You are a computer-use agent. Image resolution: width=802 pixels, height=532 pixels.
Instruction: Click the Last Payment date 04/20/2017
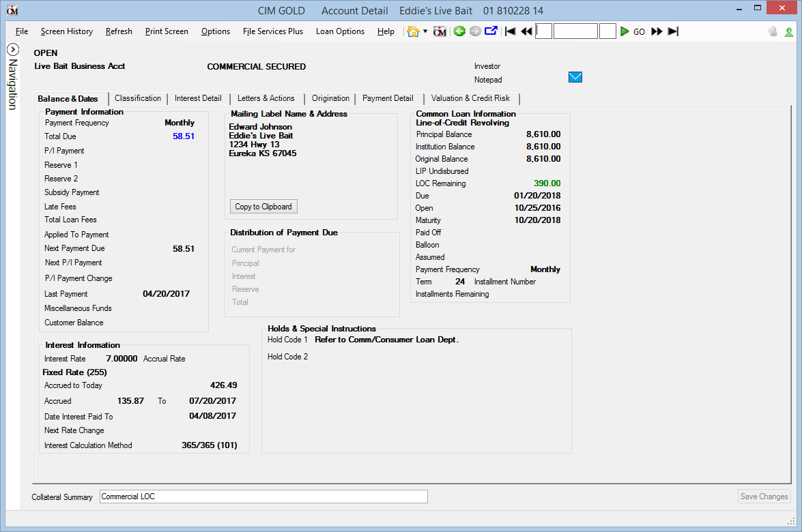(x=167, y=294)
